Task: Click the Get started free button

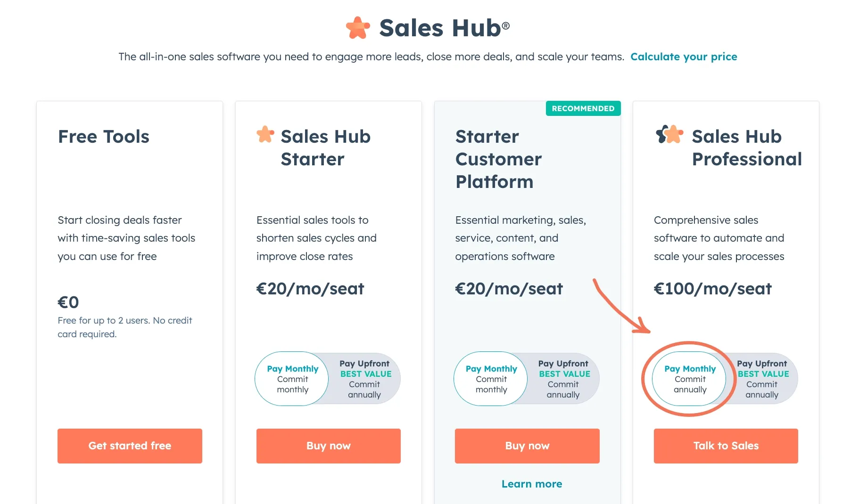Action: point(130,446)
